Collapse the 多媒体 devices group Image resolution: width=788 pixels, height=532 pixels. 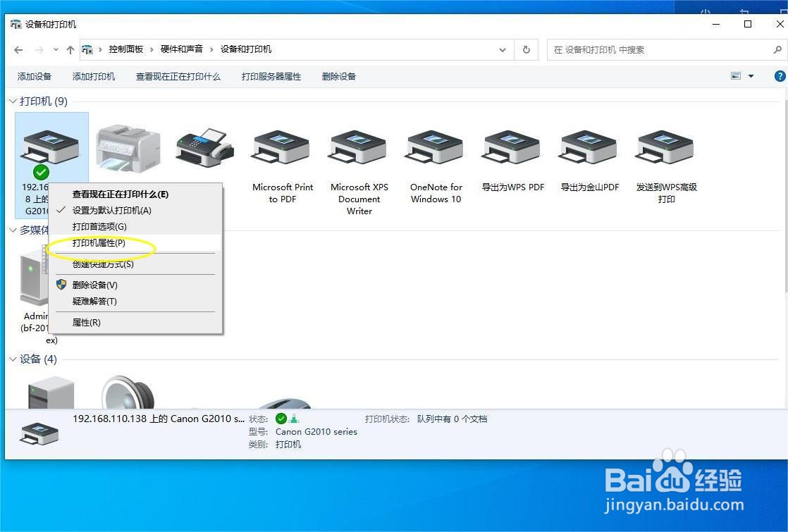13,230
